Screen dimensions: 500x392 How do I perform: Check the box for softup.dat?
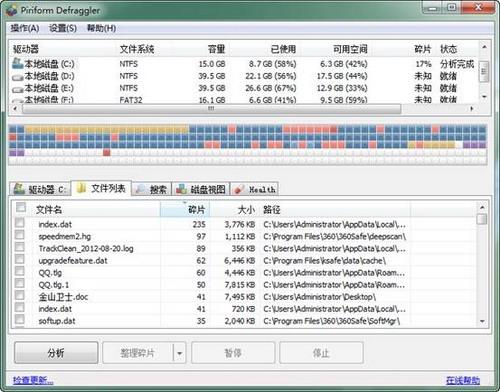20,319
